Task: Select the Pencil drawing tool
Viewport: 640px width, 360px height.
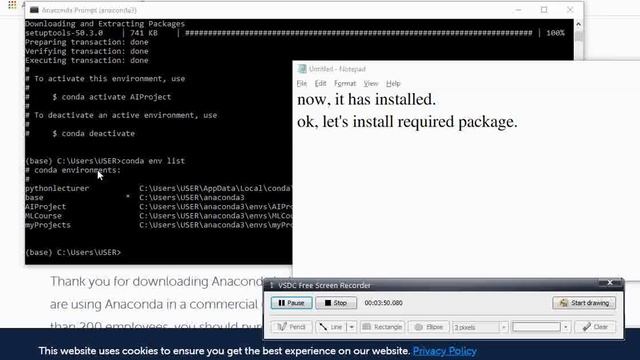Action: (x=291, y=327)
